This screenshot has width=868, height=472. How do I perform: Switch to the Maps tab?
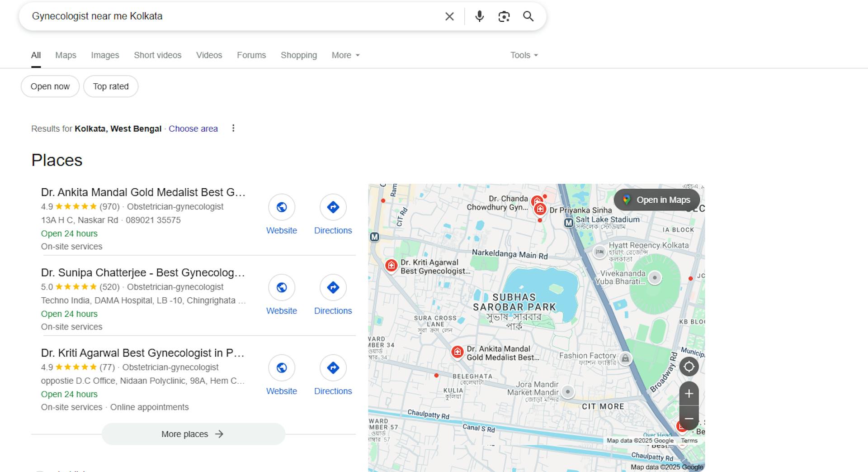(x=66, y=55)
